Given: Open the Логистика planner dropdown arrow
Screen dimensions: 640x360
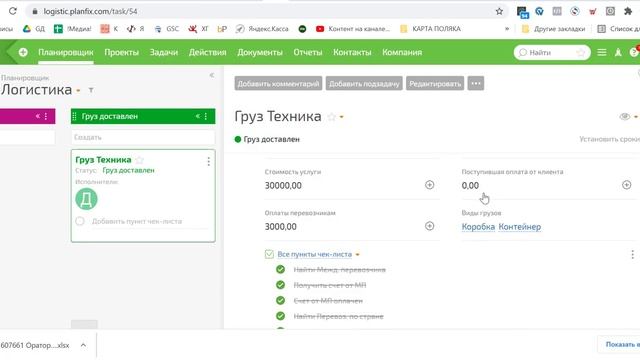Looking at the screenshot, I should (78, 91).
